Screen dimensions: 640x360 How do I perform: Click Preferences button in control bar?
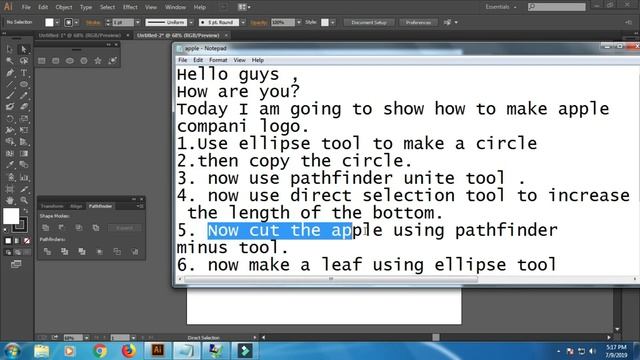[x=418, y=22]
